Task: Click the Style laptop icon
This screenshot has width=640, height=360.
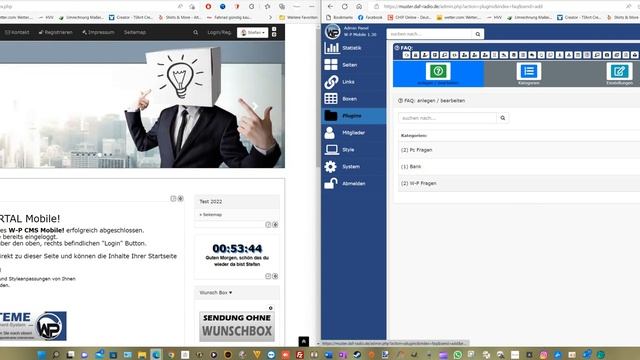Action: click(331, 150)
